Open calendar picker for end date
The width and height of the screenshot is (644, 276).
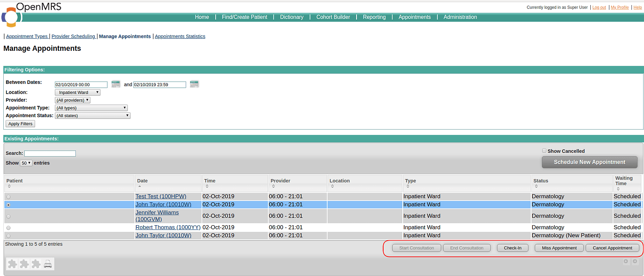coord(194,84)
